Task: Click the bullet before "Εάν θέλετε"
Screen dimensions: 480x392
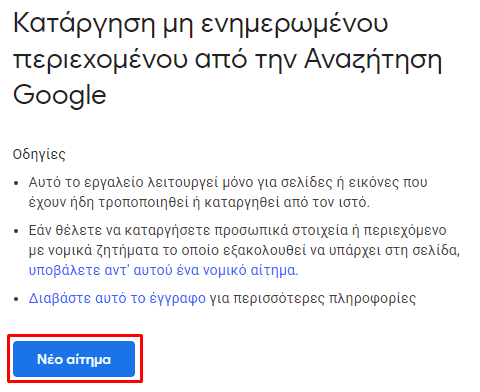Action: [16, 231]
